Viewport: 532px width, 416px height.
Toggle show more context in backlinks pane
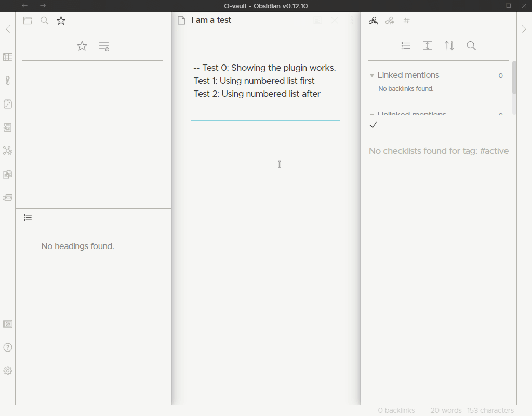click(428, 46)
